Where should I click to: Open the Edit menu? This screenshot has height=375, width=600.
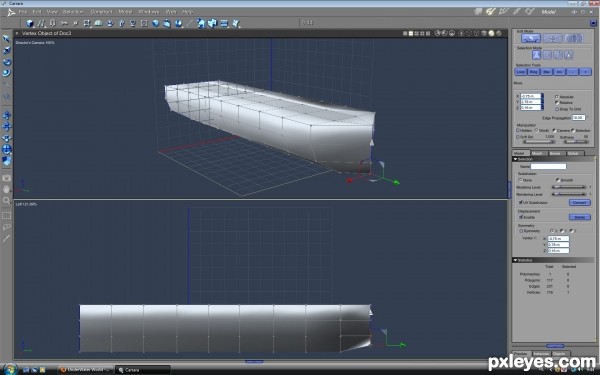point(37,12)
